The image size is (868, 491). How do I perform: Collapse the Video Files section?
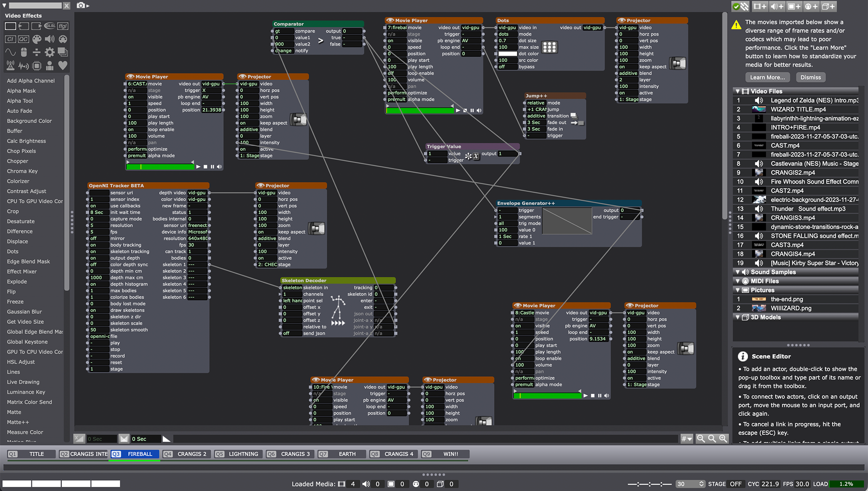(737, 91)
